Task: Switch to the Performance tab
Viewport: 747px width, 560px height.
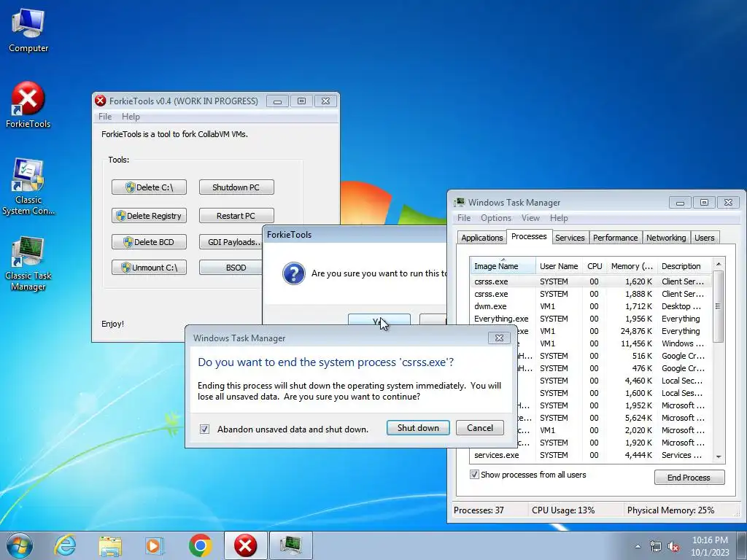Action: [x=615, y=238]
